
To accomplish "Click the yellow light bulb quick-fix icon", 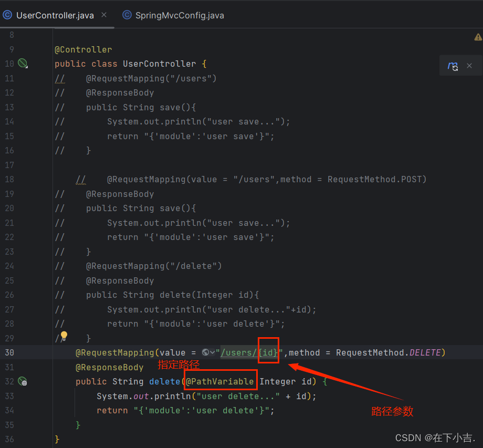I will (64, 335).
